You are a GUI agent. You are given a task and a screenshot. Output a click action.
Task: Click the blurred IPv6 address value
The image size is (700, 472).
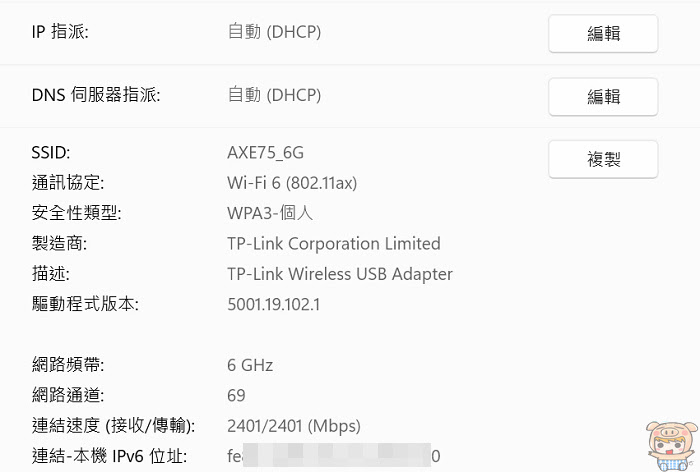(x=333, y=456)
